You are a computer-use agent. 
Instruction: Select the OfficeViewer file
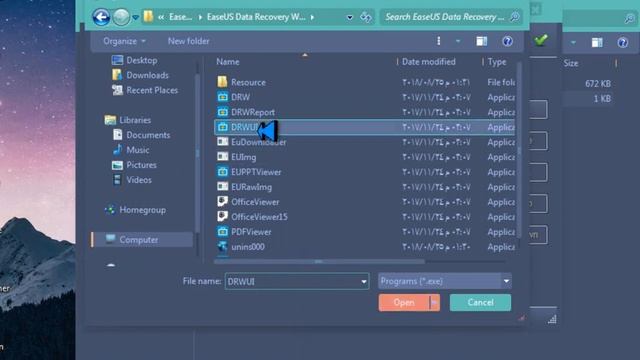pyautogui.click(x=255, y=202)
